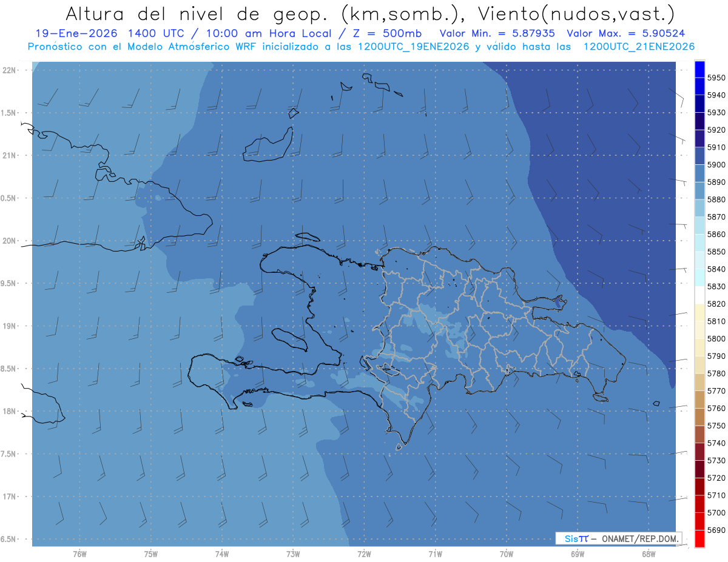Click the '1200UTC_21ENE2026' valid-until time
Viewport: 728px width, 562px height.
click(x=638, y=47)
